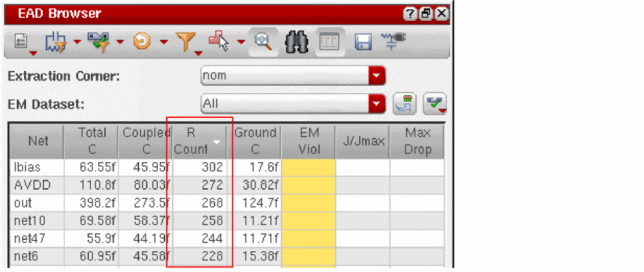Save results with the floppy disk icon
The image size is (644, 272).
[x=363, y=42]
